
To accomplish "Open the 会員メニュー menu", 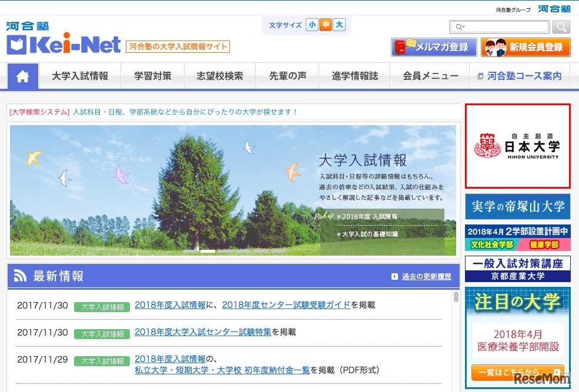I will (430, 76).
